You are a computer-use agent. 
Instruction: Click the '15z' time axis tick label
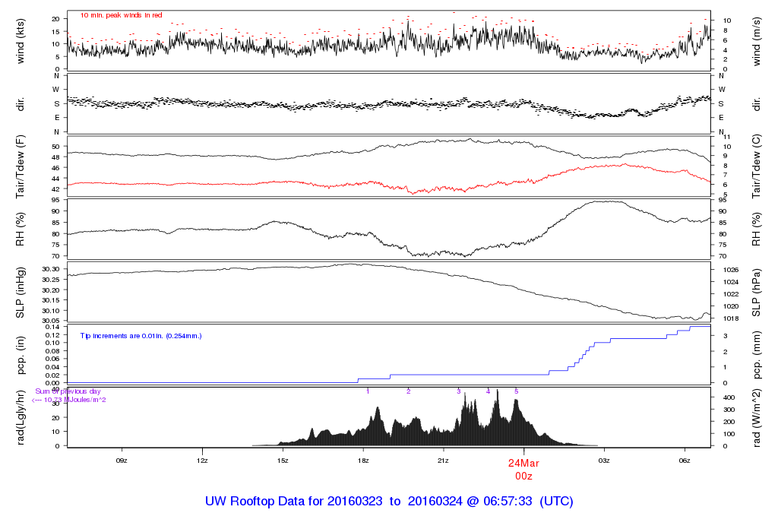[x=283, y=461]
